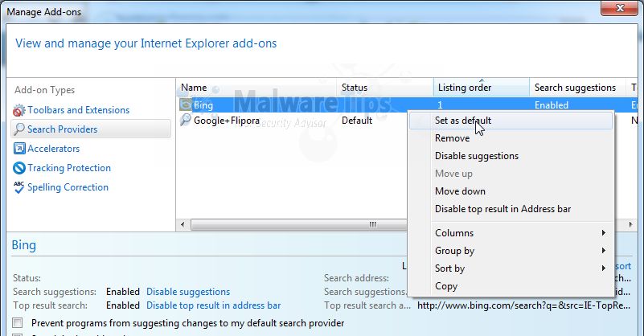Close the Manage Add-ons window
The image size is (644, 336).
click(619, 8)
